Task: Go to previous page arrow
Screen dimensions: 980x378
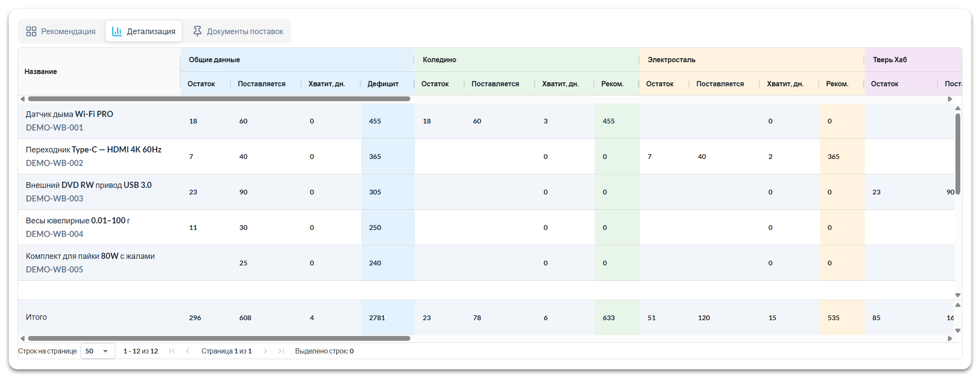Action: (188, 351)
